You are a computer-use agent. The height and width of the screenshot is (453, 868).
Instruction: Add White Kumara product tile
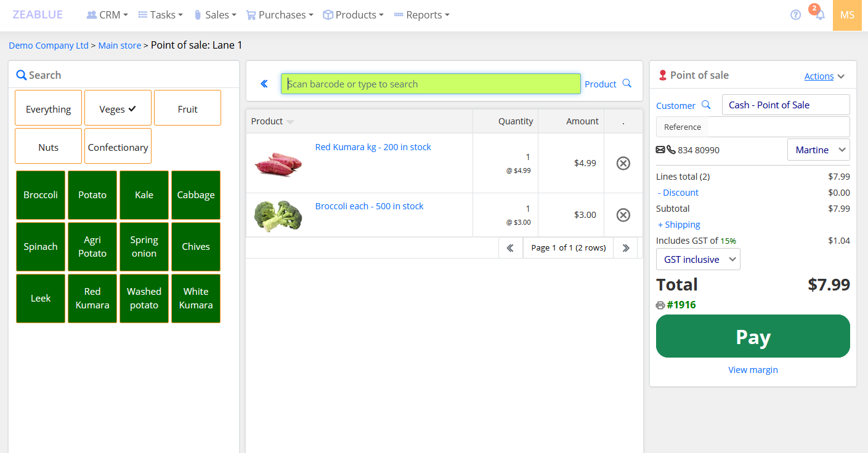click(196, 299)
